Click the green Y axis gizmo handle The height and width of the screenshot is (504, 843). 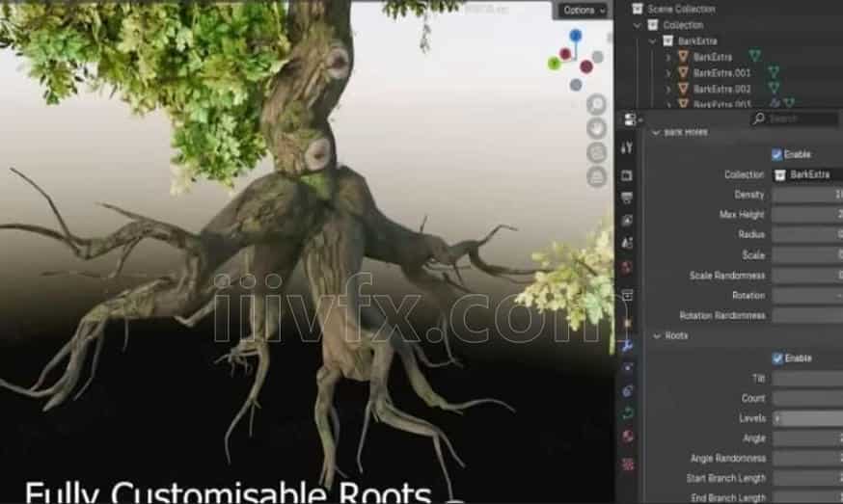554,64
